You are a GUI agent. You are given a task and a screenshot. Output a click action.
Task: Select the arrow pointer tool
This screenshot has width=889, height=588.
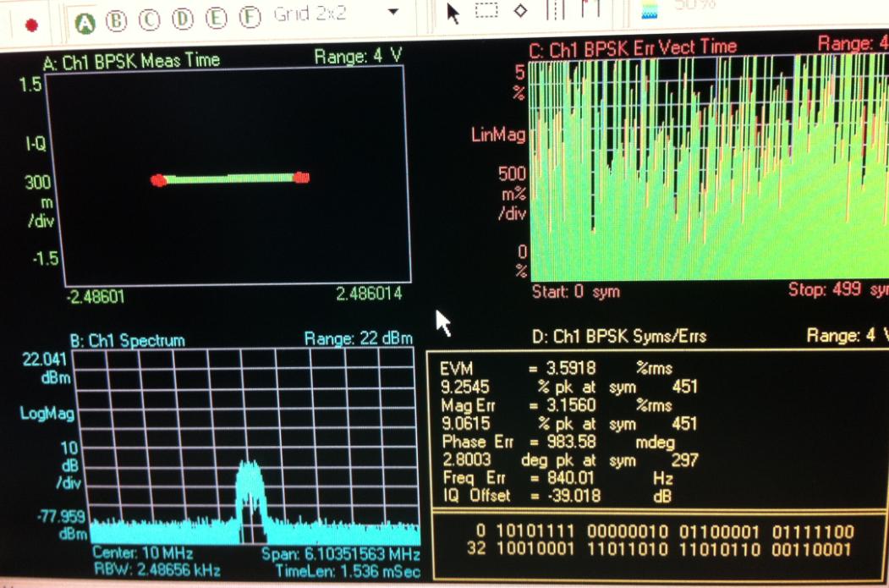coord(453,13)
